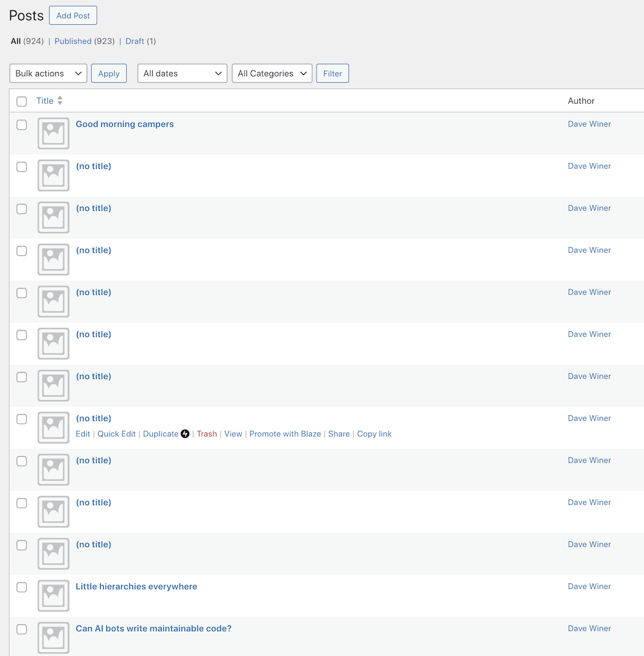Open the All Categories dropdown

coord(272,73)
